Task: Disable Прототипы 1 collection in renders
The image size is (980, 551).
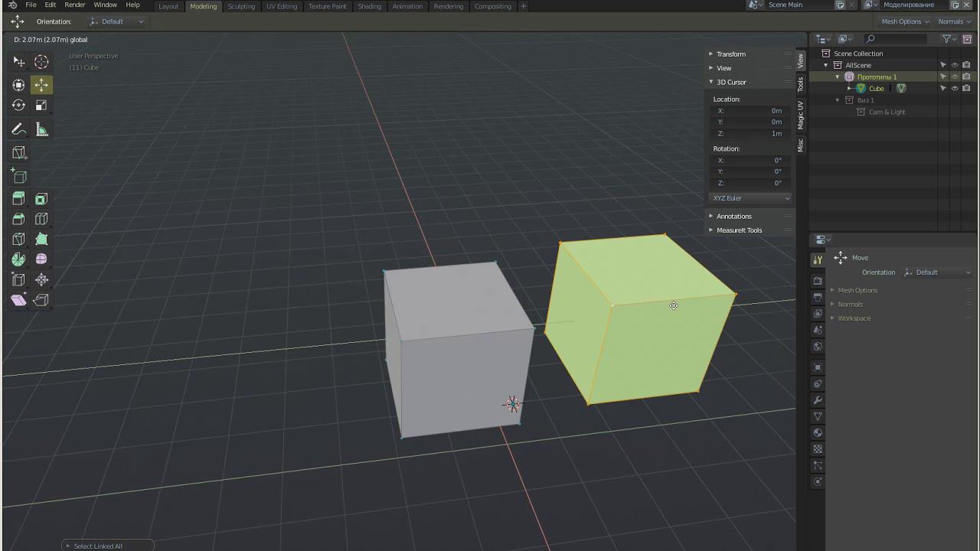Action: tap(966, 77)
